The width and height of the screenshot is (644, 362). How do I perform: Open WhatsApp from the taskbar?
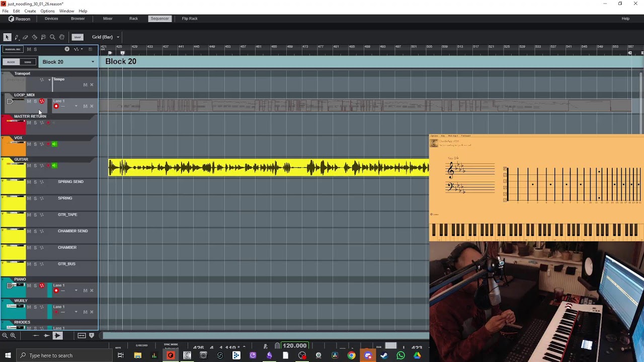(400, 355)
